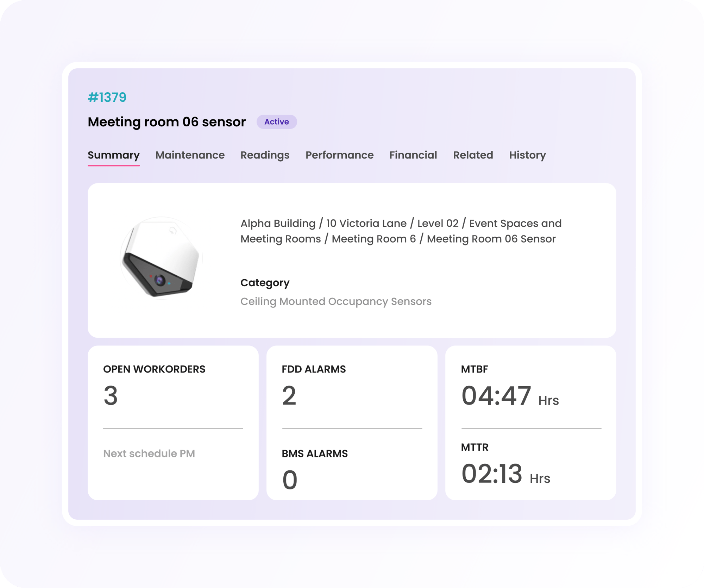Click the Summary tab

113,155
